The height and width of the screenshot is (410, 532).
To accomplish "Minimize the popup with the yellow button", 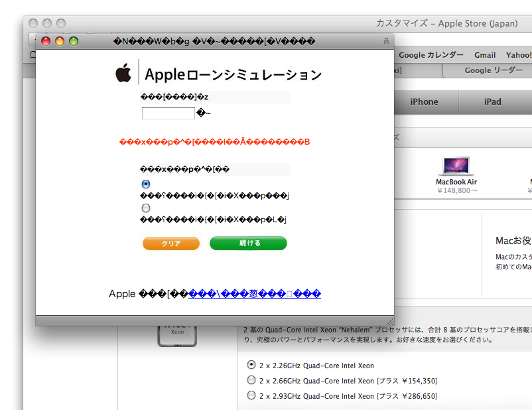I will 60,41.
